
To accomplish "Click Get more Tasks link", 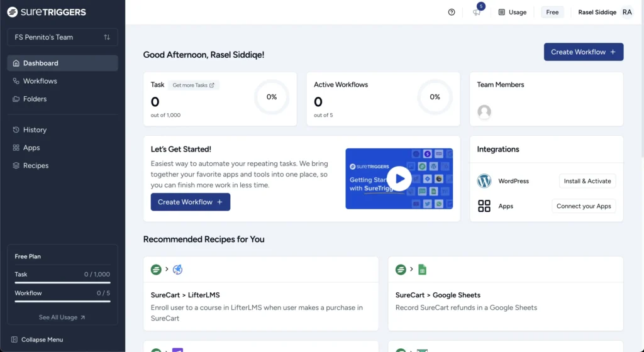I will tap(194, 85).
